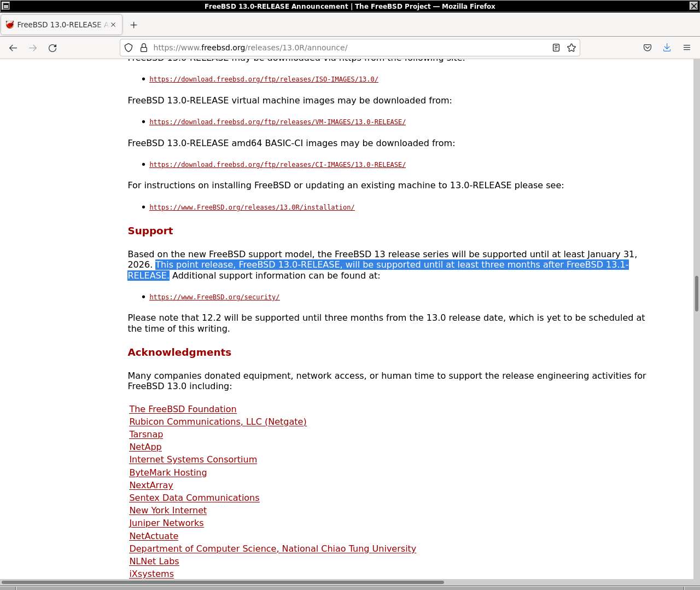
Task: Open the Downloads panel
Action: (x=667, y=48)
